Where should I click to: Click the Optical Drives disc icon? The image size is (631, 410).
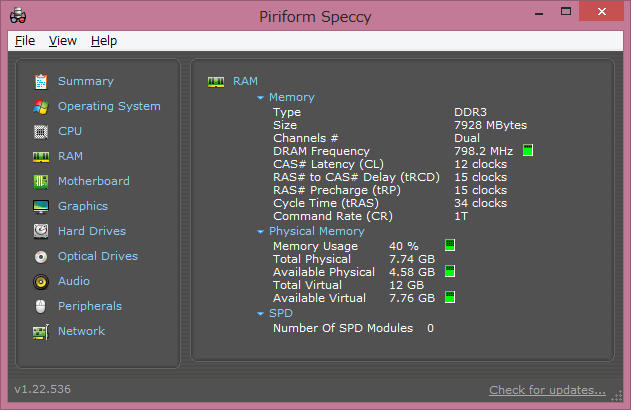click(x=41, y=257)
